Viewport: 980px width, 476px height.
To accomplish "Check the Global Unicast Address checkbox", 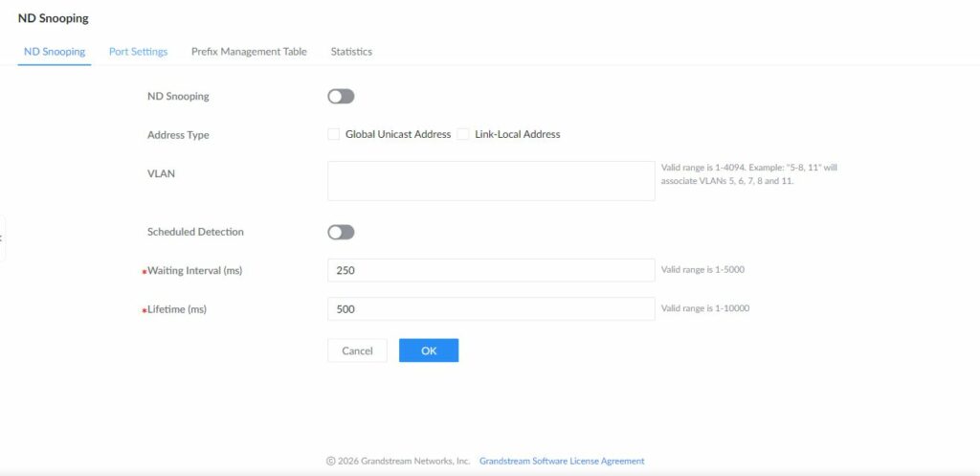I will (334, 134).
